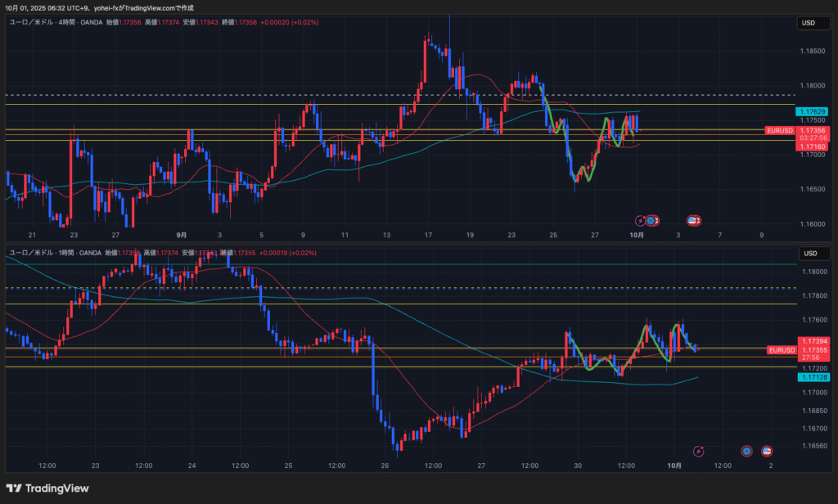Screen dimensions: 838x504
Task: Click the 1.17128 teal indicator label, lower chart
Action: [x=812, y=378]
